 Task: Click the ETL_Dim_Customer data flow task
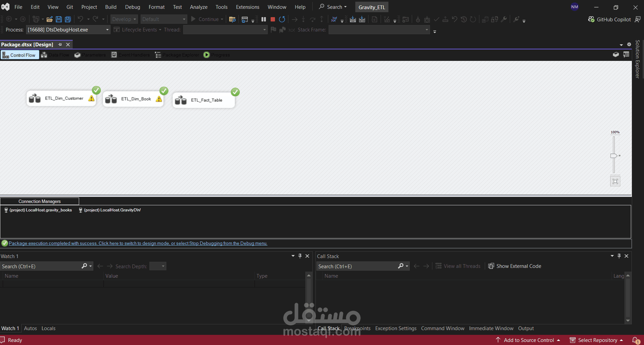pos(61,98)
